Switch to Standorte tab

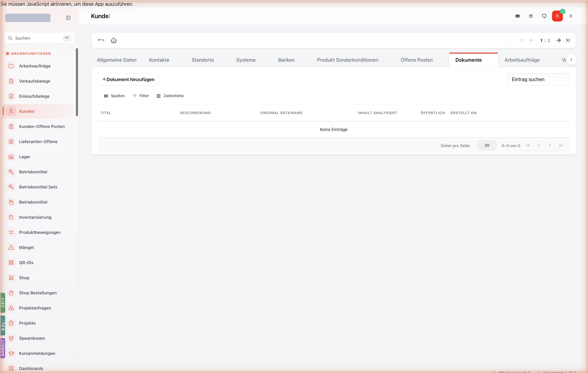click(x=203, y=60)
